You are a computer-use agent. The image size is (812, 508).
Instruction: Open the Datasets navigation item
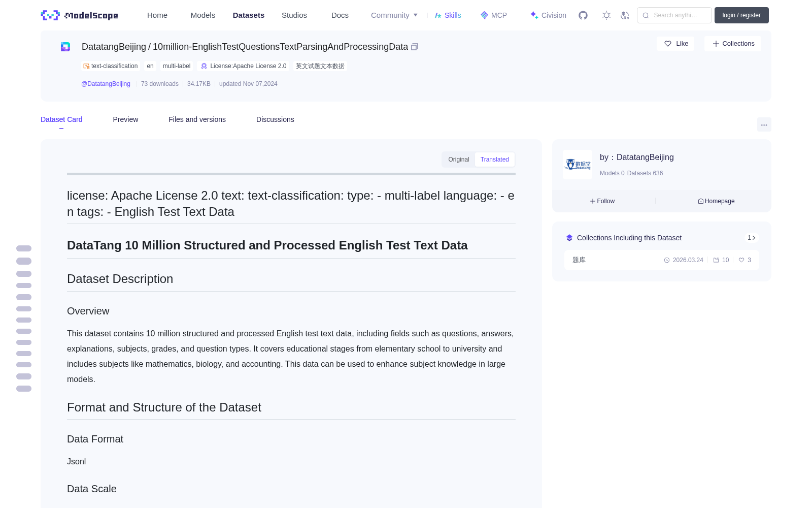point(249,15)
